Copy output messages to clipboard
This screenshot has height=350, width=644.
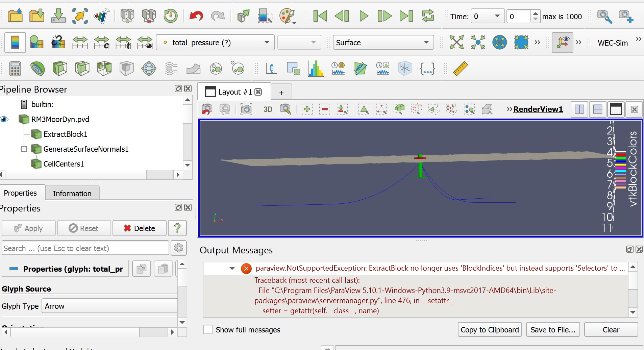point(489,329)
